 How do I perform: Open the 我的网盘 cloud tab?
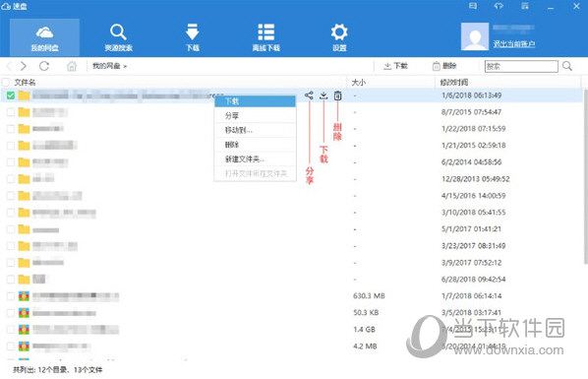click(44, 37)
